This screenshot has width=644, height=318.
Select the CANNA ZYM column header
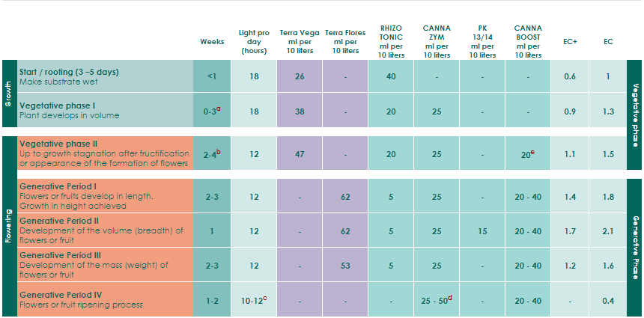click(437, 41)
